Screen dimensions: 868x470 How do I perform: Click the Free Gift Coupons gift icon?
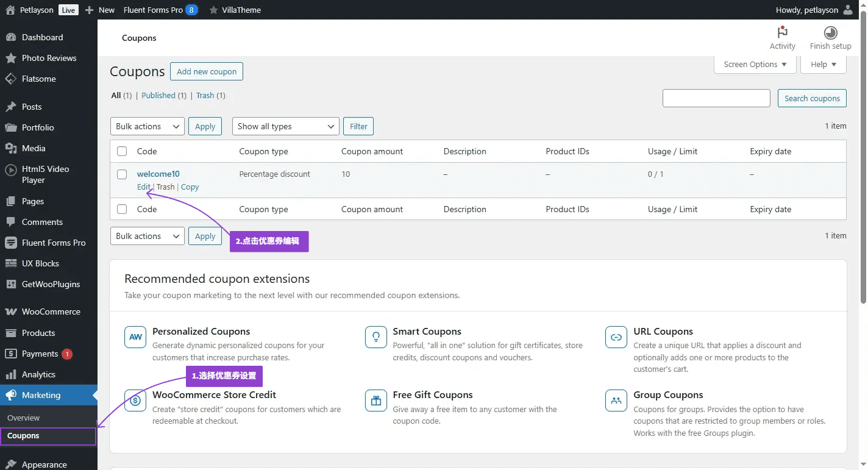375,401
